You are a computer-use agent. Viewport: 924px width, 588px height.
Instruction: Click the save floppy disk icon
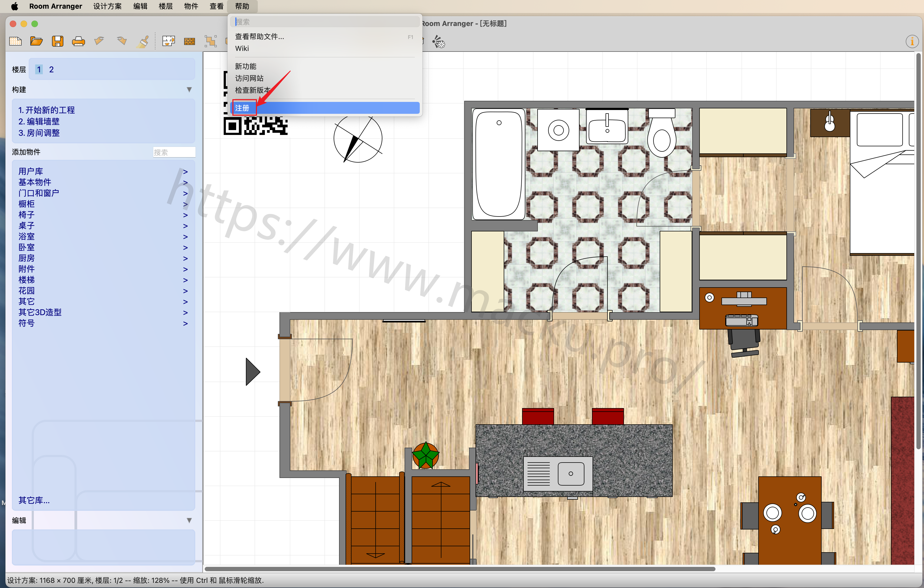(58, 41)
